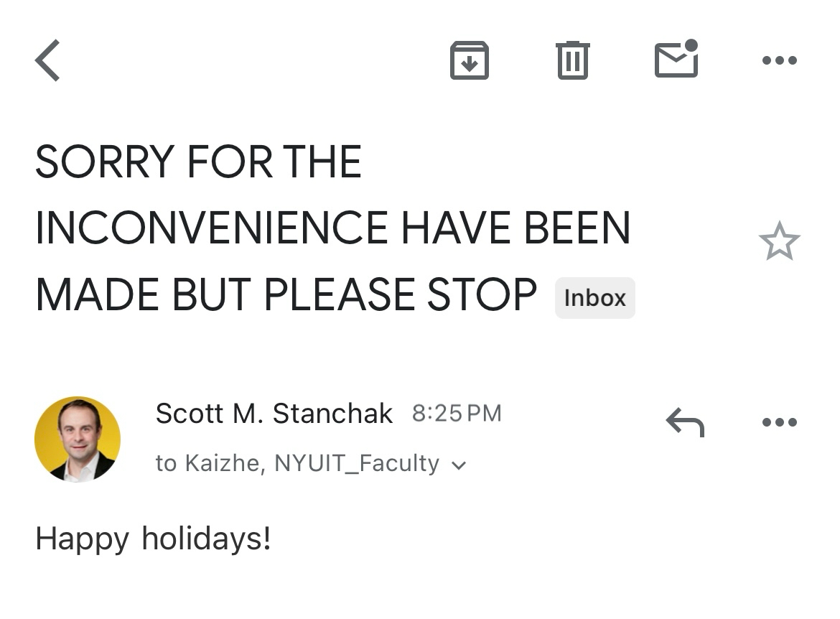This screenshot has height=619, width=840.
Task: Tap the sender name Scott M. Stanchak
Action: tap(274, 414)
